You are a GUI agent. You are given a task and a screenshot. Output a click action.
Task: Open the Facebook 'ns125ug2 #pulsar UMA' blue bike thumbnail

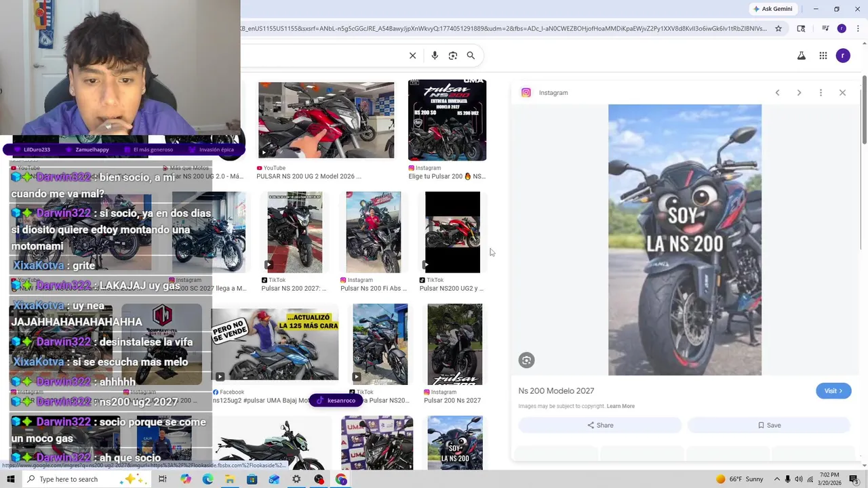(x=275, y=344)
